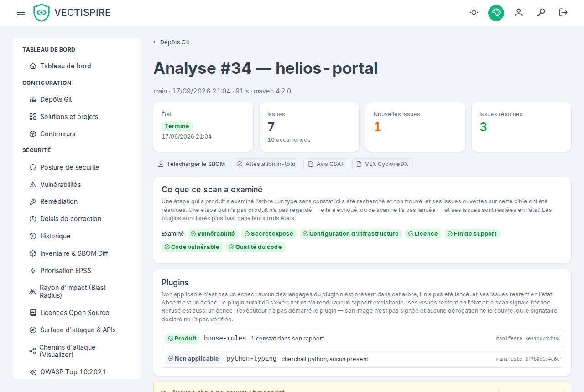The height and width of the screenshot is (392, 584).
Task: Open the user profile icon
Action: coord(519,13)
